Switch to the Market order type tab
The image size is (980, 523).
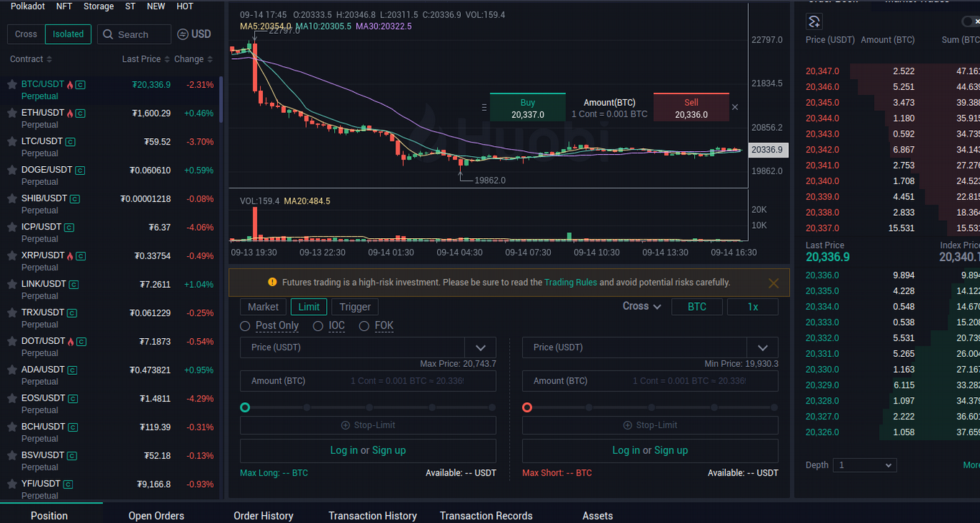[263, 307]
